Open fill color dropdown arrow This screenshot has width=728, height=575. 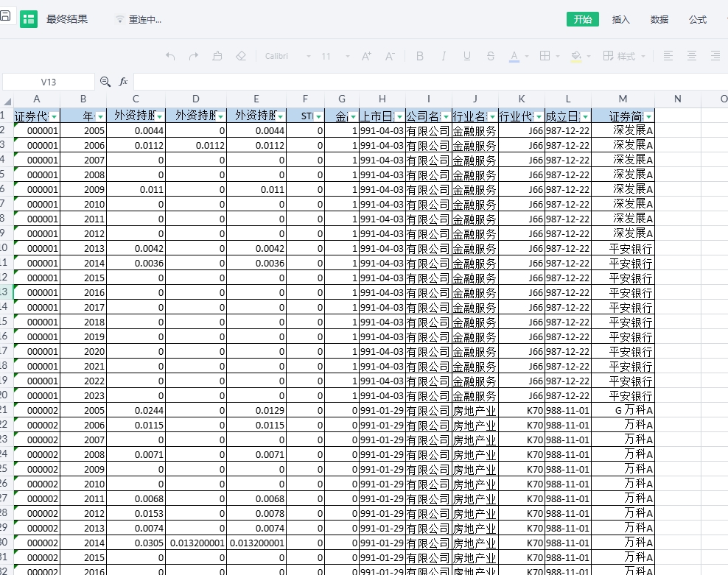tap(589, 56)
